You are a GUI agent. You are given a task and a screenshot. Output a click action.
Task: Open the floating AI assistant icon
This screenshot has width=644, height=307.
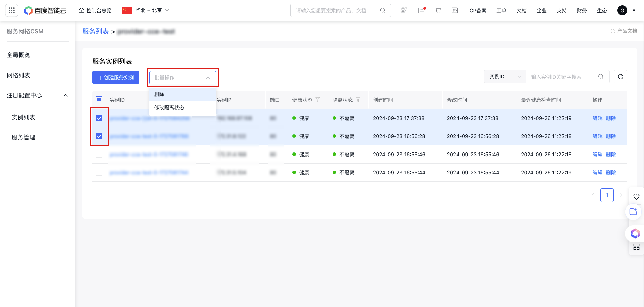[635, 233]
